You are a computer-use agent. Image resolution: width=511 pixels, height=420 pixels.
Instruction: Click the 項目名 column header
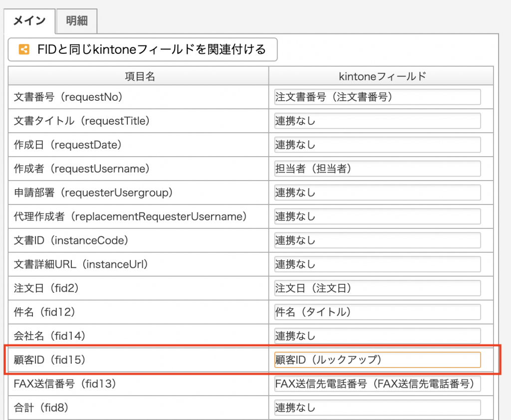click(x=139, y=76)
